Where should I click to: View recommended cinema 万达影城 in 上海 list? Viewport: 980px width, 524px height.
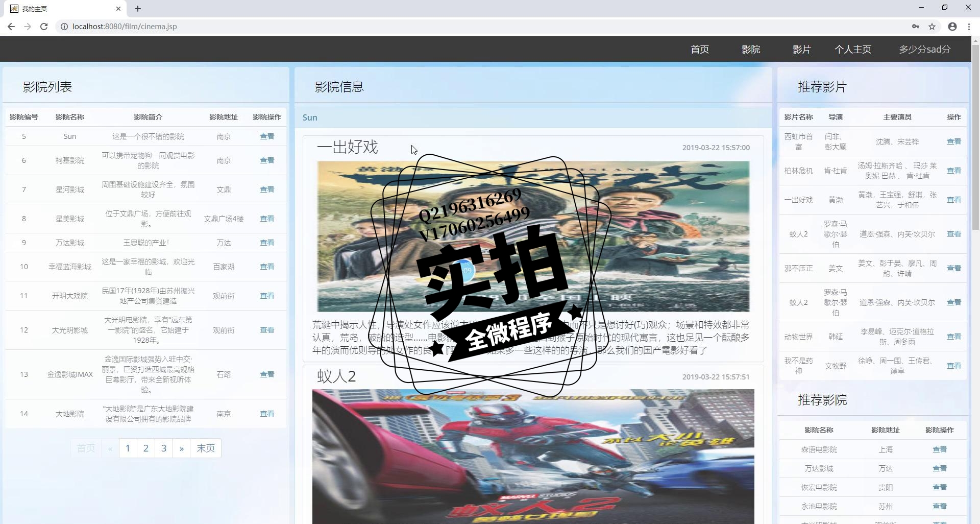tap(940, 468)
